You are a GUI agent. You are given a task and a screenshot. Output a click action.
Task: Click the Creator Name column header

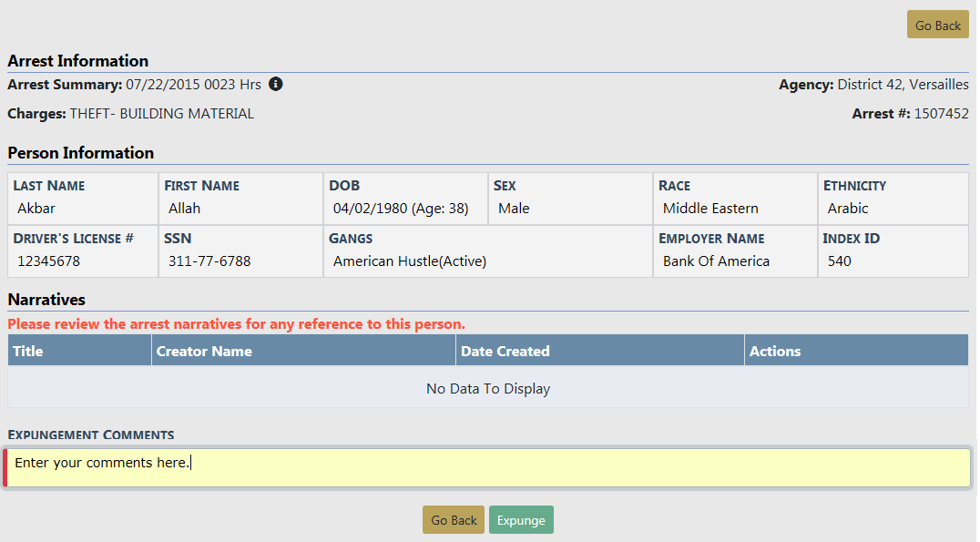(x=204, y=351)
